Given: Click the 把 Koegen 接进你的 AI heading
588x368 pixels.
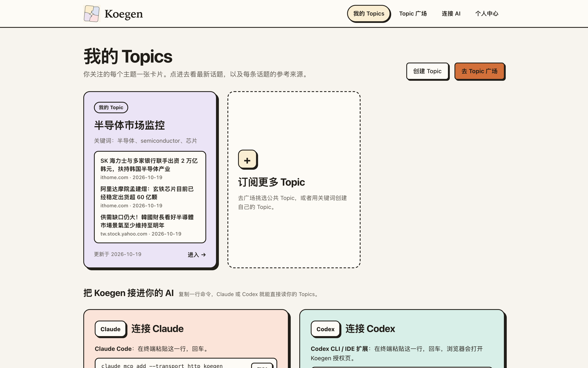Looking at the screenshot, I should click(x=129, y=293).
